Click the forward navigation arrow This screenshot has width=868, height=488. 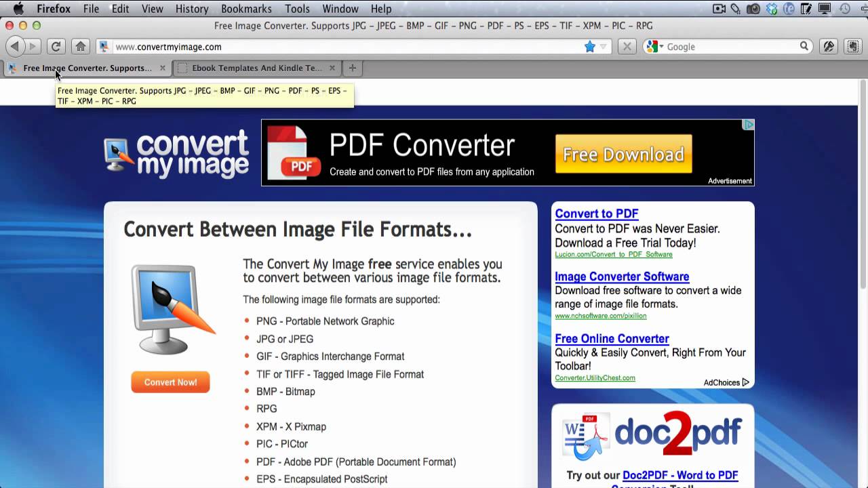[x=33, y=47]
